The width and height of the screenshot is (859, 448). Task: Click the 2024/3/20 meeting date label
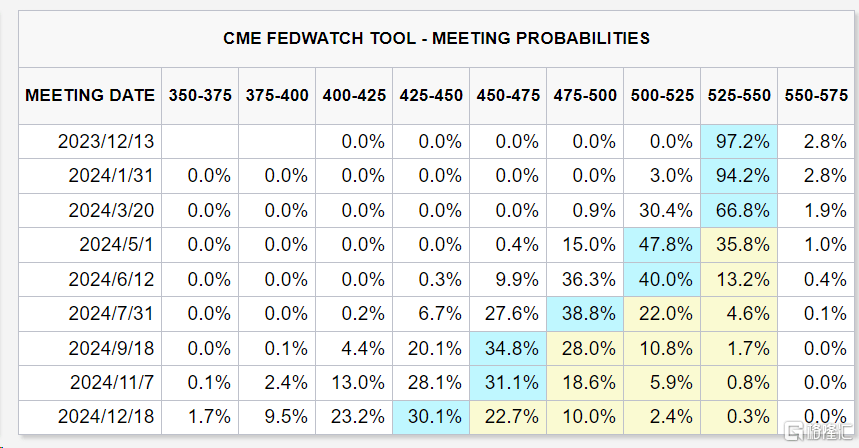111,210
